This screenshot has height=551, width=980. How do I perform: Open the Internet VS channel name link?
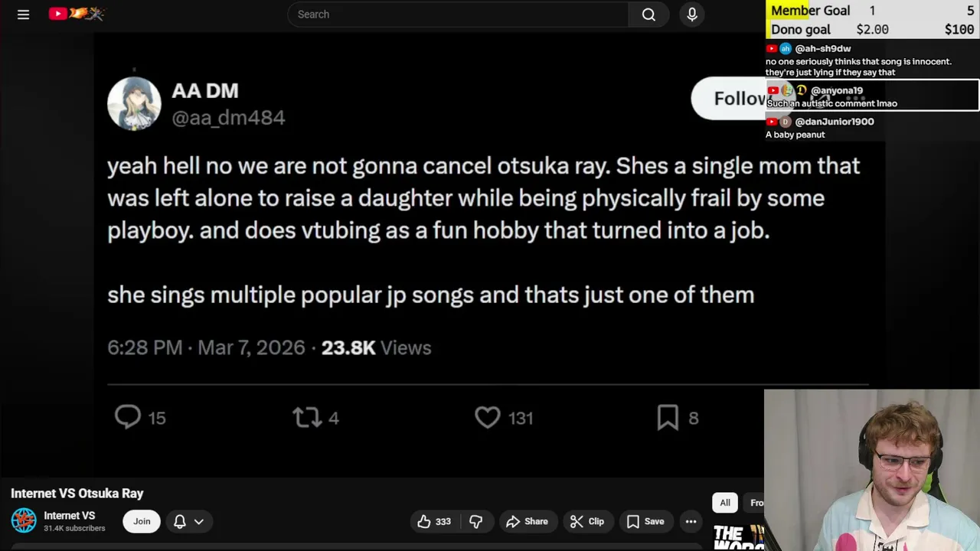click(x=70, y=516)
